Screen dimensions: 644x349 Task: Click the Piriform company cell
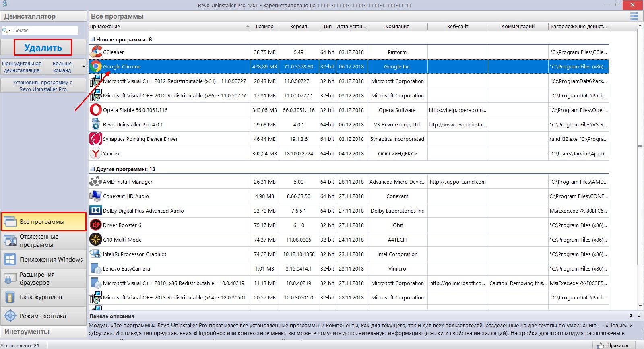tap(397, 52)
